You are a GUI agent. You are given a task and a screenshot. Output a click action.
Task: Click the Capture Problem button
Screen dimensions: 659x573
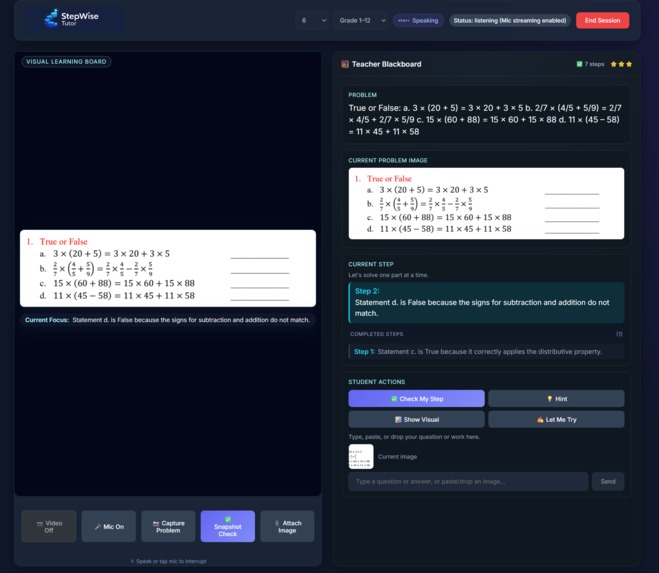click(x=168, y=526)
